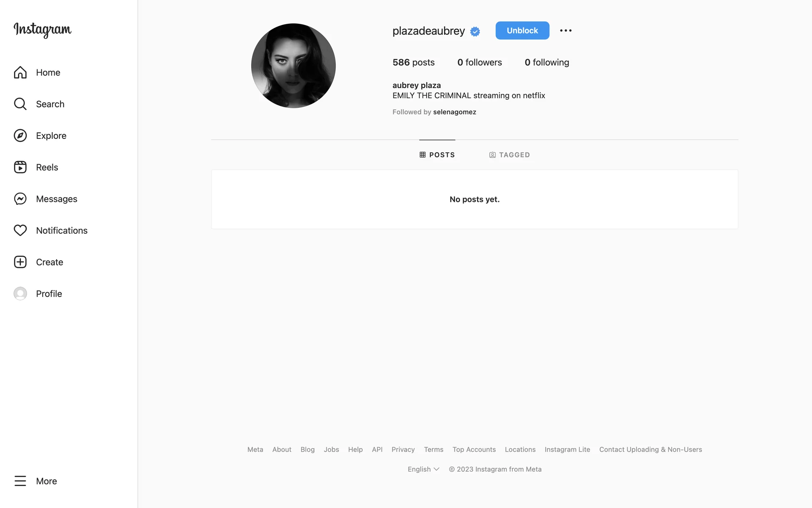The height and width of the screenshot is (508, 812).
Task: Open the Reels icon in the sidebar
Action: pos(20,167)
